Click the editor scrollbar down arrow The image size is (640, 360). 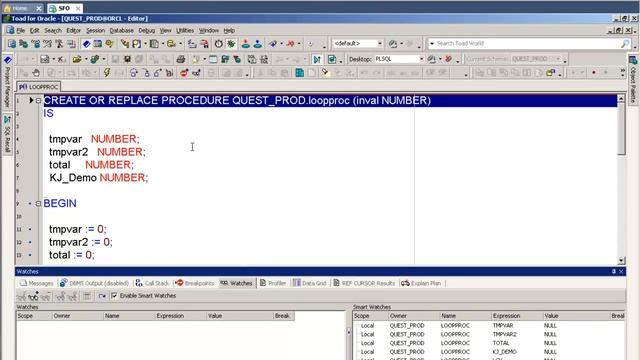click(621, 260)
